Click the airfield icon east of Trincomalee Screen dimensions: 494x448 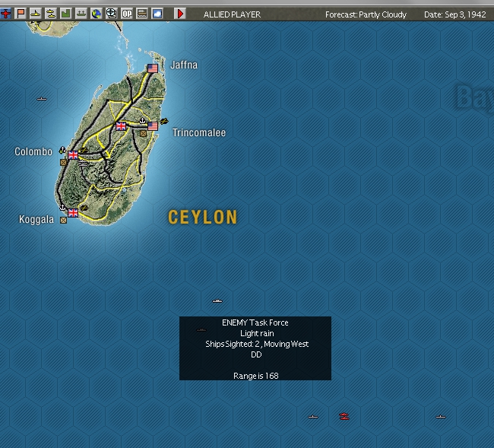164,121
